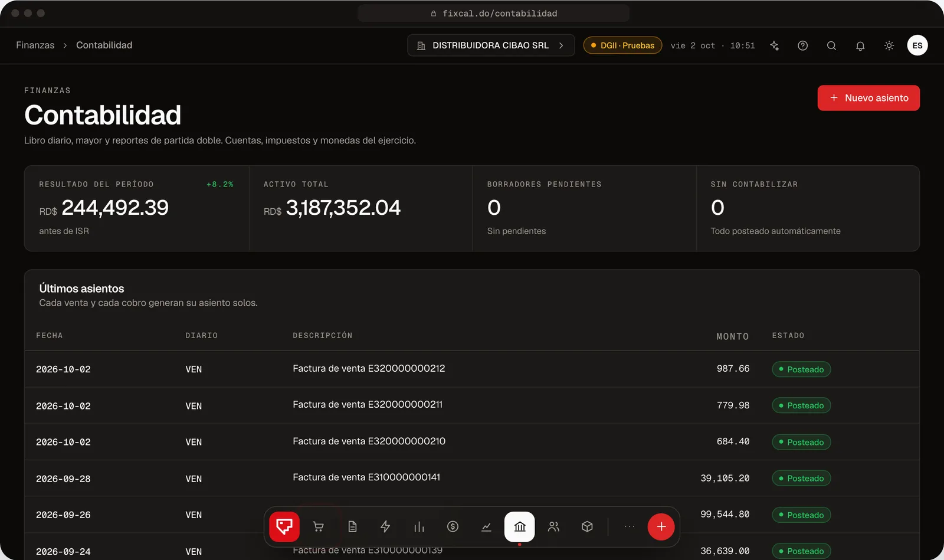Open the Sin contabilizar card

coord(808,208)
